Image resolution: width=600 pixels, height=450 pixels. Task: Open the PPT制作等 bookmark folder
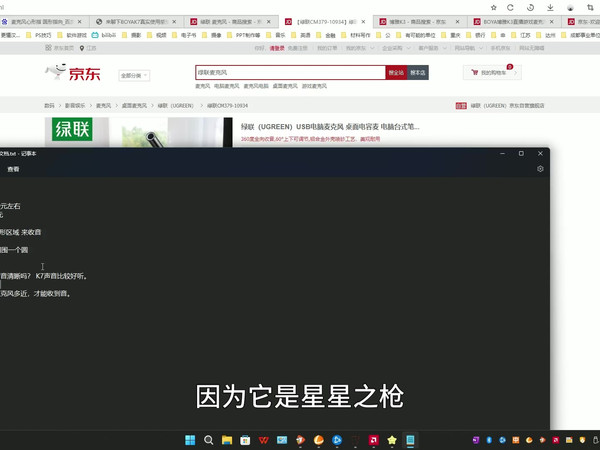point(244,35)
